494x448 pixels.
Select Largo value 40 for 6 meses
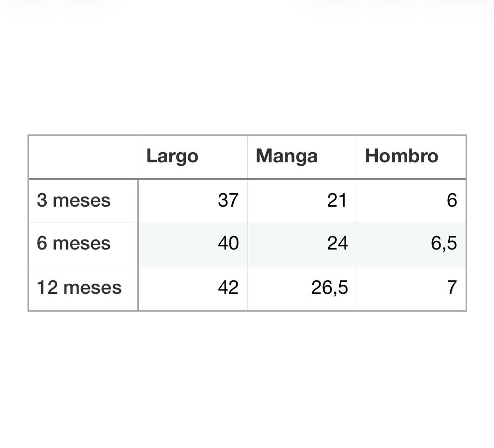[228, 243]
